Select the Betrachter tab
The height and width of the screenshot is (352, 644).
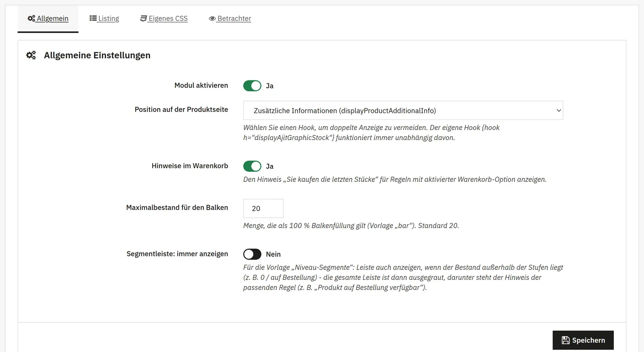tap(230, 19)
